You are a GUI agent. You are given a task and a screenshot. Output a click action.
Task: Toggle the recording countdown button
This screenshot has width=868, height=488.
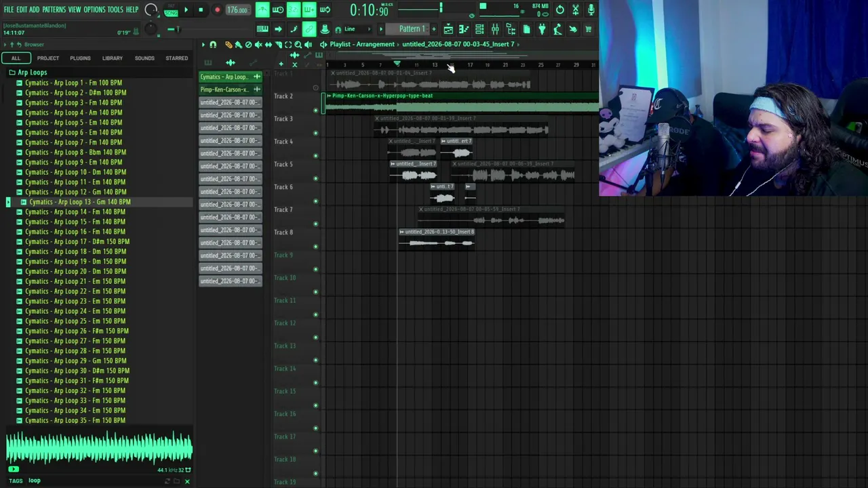coord(294,9)
